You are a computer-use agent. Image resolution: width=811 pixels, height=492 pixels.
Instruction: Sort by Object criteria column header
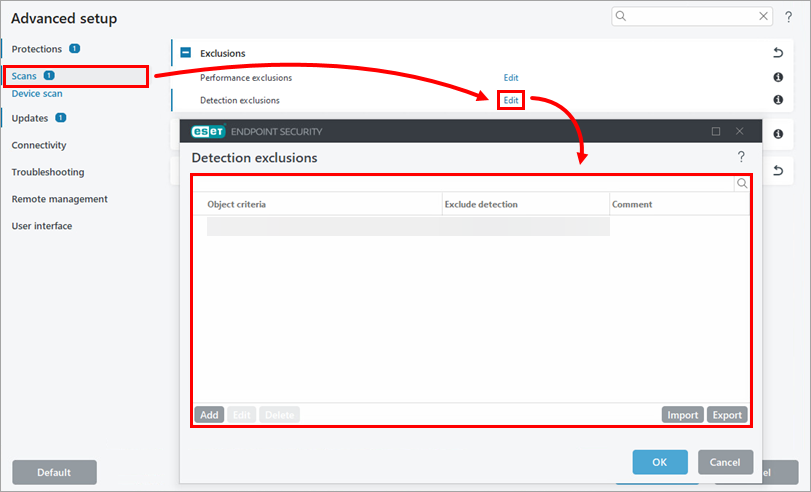pos(236,204)
